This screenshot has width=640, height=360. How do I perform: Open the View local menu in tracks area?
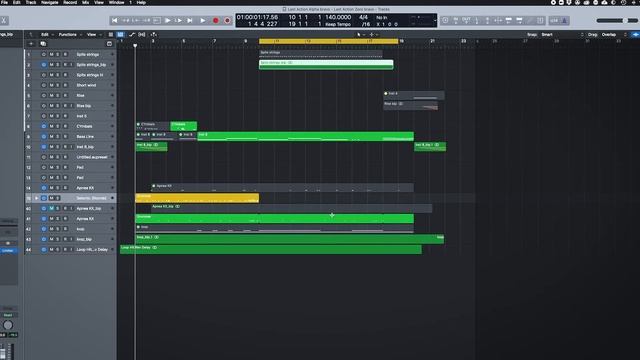[x=93, y=35]
